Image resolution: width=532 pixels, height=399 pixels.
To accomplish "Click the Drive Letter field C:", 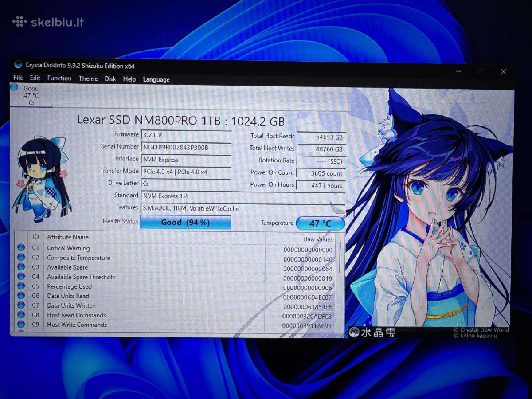I will [x=186, y=183].
